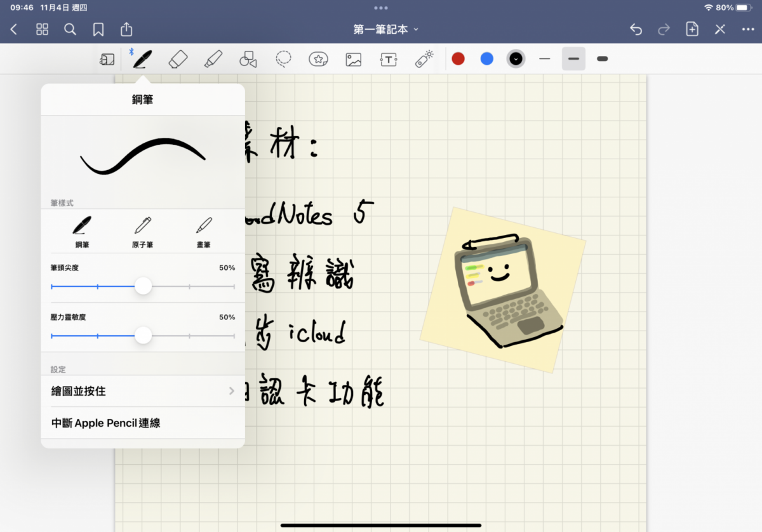Select the laptop sticker drawing
Screen dimensions: 762x532
[502, 289]
